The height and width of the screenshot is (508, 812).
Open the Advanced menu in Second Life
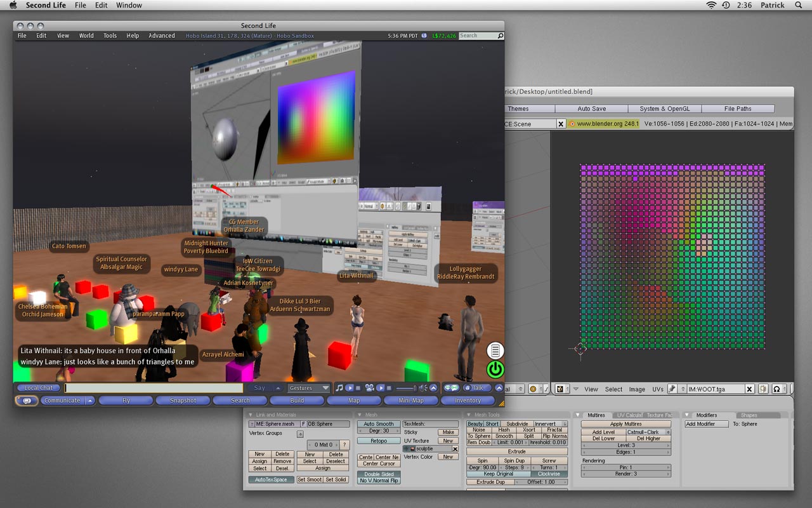coord(162,36)
